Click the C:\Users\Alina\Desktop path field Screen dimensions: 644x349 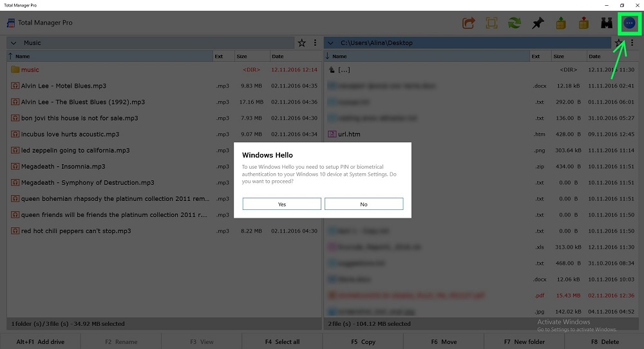468,42
